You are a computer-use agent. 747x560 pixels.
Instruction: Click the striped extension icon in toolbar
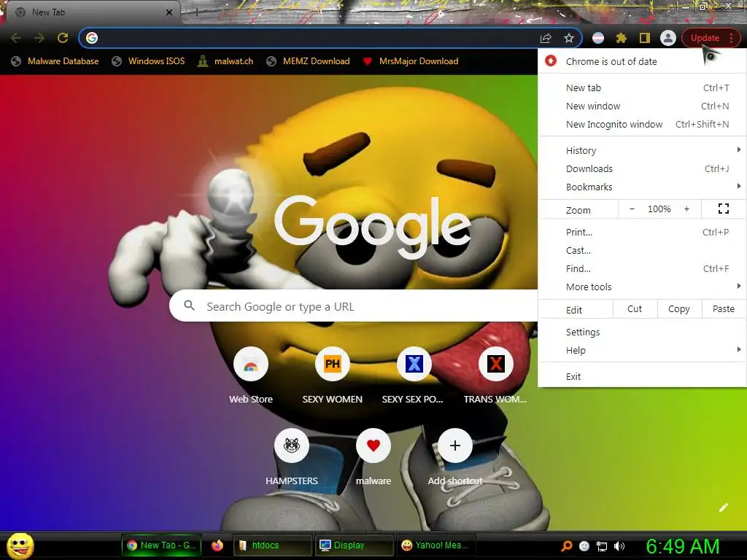598,38
